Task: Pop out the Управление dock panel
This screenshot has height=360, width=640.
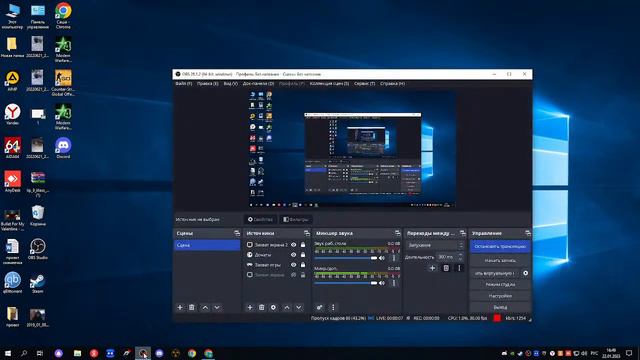Action: (x=528, y=233)
